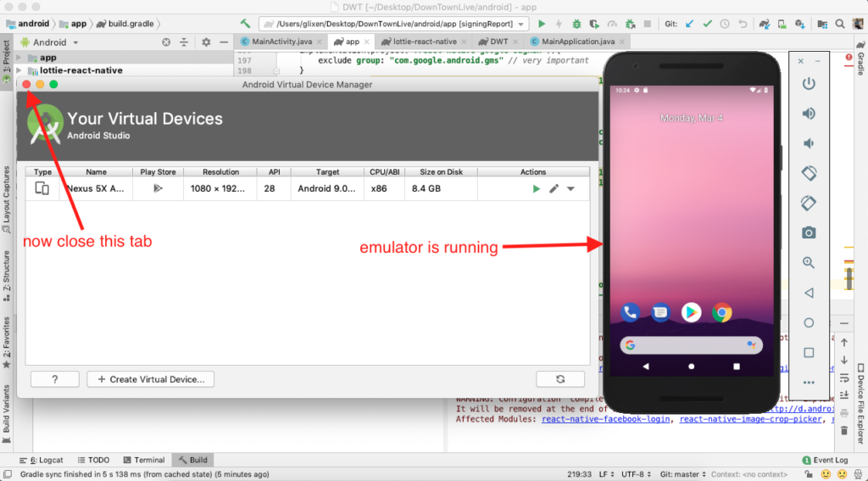Tap the Google search bar on emulator

(692, 344)
